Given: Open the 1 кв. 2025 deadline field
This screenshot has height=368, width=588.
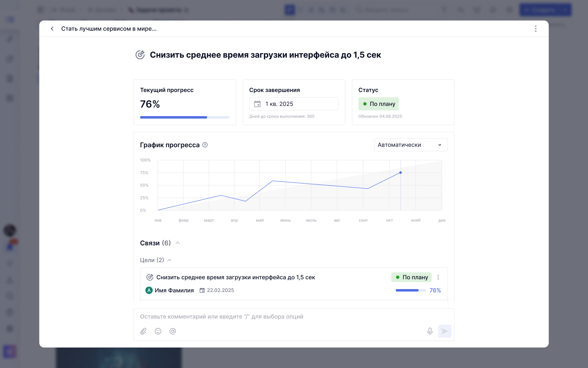Looking at the screenshot, I should (x=294, y=104).
